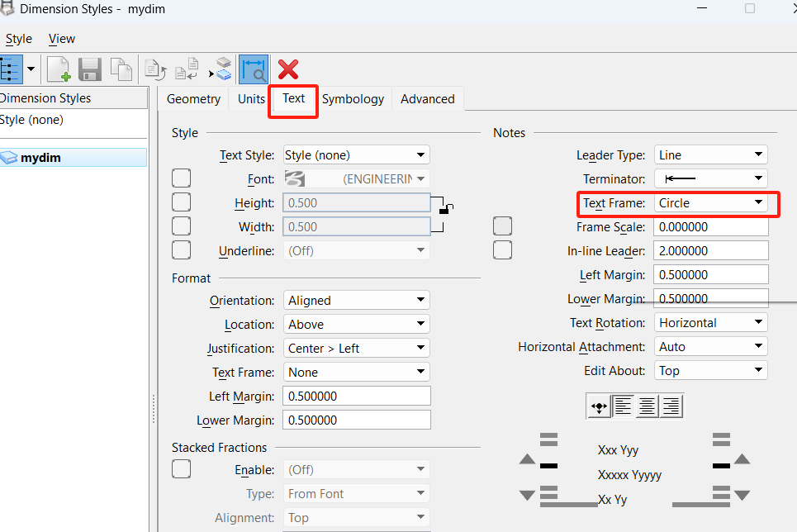Click the new dimension style icon
The image size is (797, 532).
coord(58,69)
